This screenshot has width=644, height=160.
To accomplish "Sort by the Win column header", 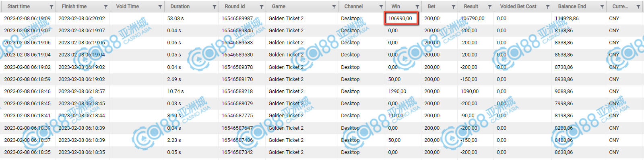I will coord(396,6).
